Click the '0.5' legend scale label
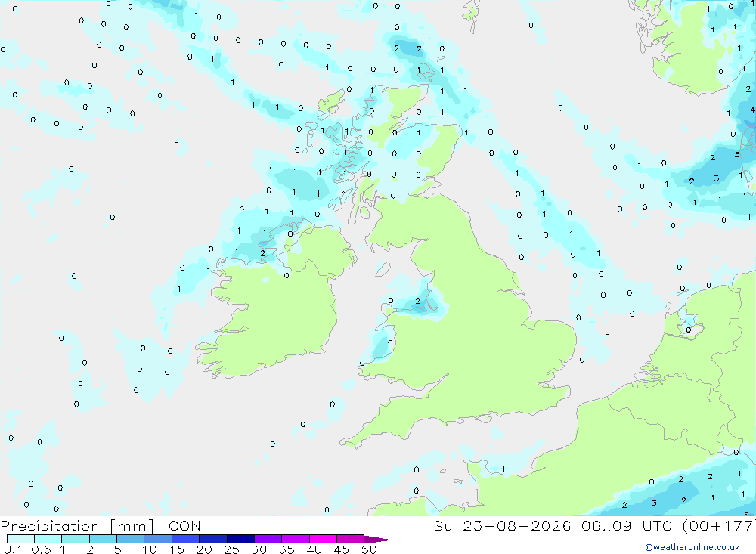Screen dimensions: 756x554 point(42,549)
